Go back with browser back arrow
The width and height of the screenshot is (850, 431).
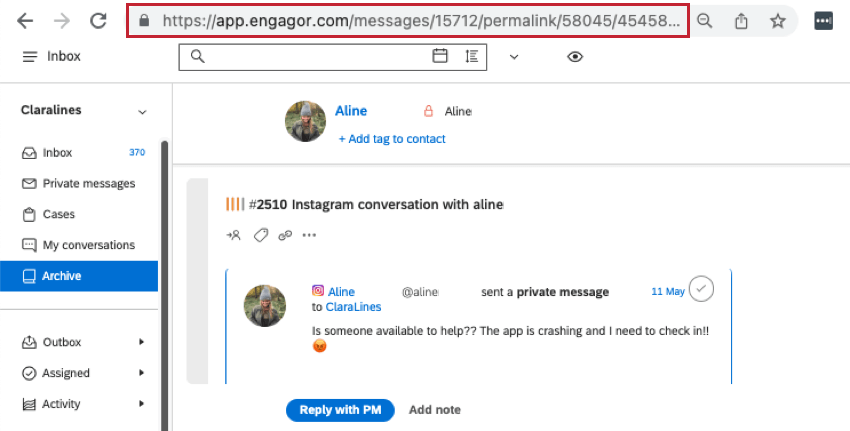click(x=25, y=21)
